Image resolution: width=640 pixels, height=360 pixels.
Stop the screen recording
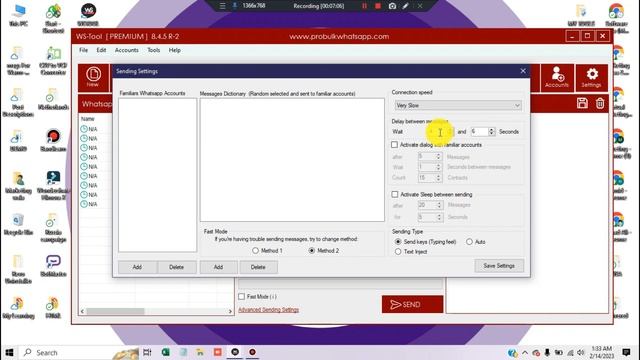[378, 6]
